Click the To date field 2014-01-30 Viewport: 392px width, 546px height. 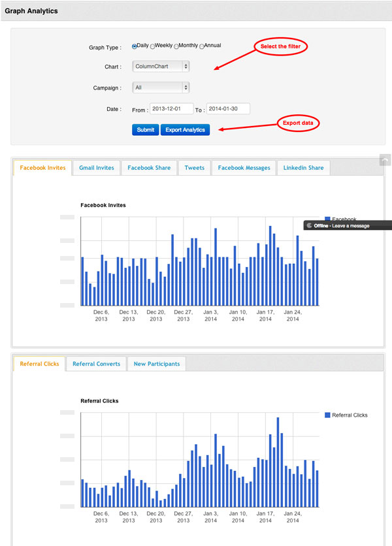click(228, 108)
